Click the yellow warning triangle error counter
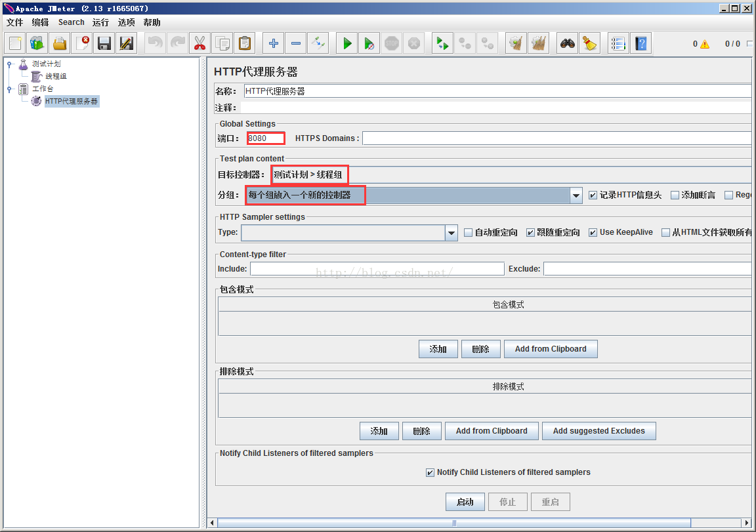 [x=705, y=45]
